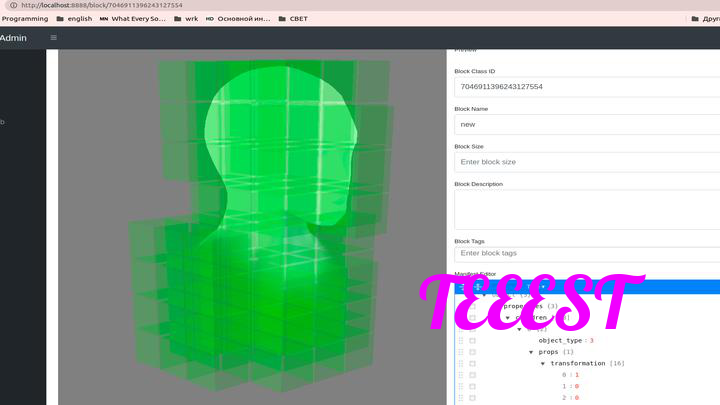
Task: Tick the box on the props row
Action: click(472, 352)
